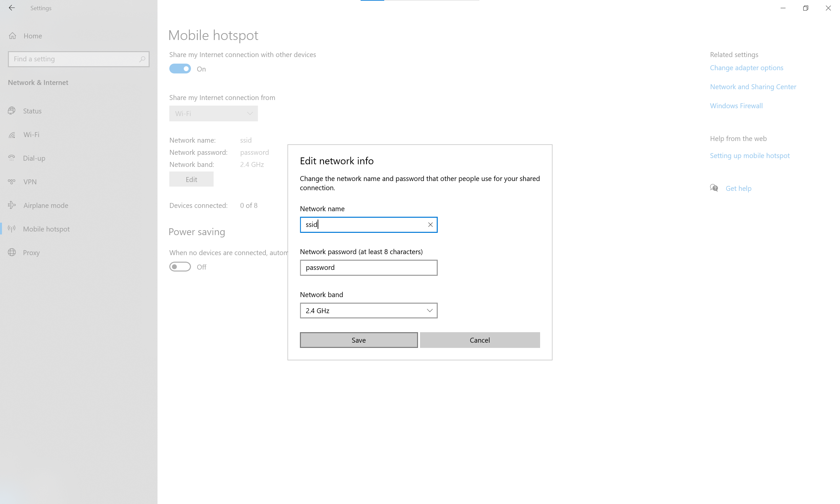Open the Wi-Fi connection source dropdown
Image resolution: width=840 pixels, height=504 pixels.
coord(213,113)
